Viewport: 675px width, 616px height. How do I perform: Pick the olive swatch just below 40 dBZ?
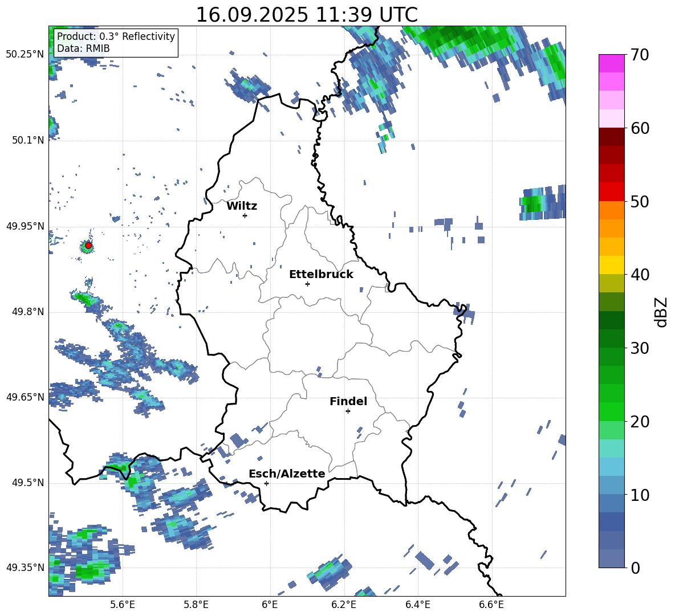pos(611,283)
